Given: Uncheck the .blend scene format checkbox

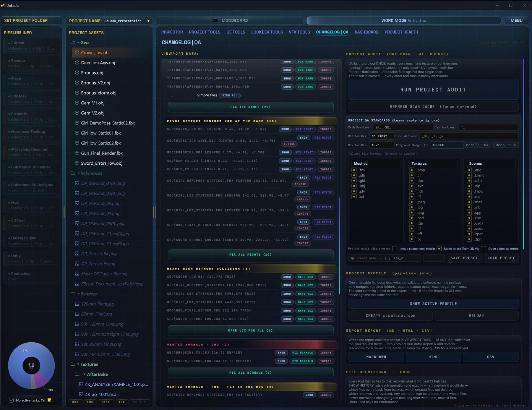Looking at the screenshot, I should pos(469,175).
